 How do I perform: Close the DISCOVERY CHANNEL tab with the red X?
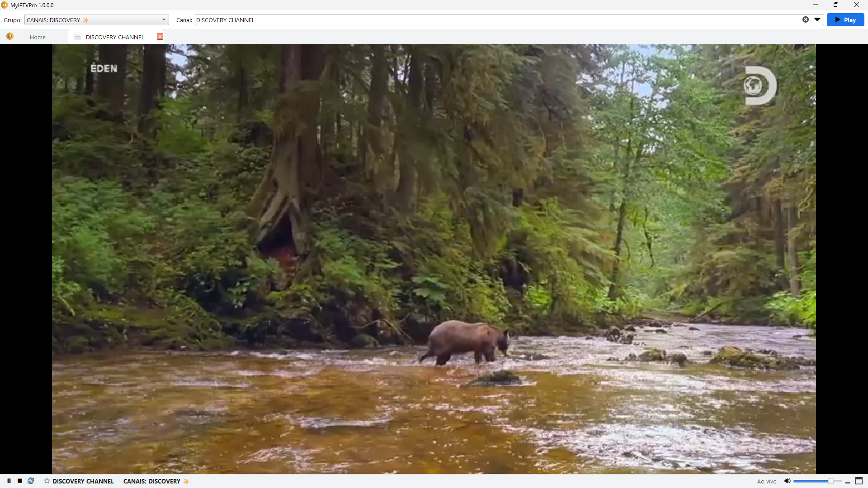tap(160, 37)
